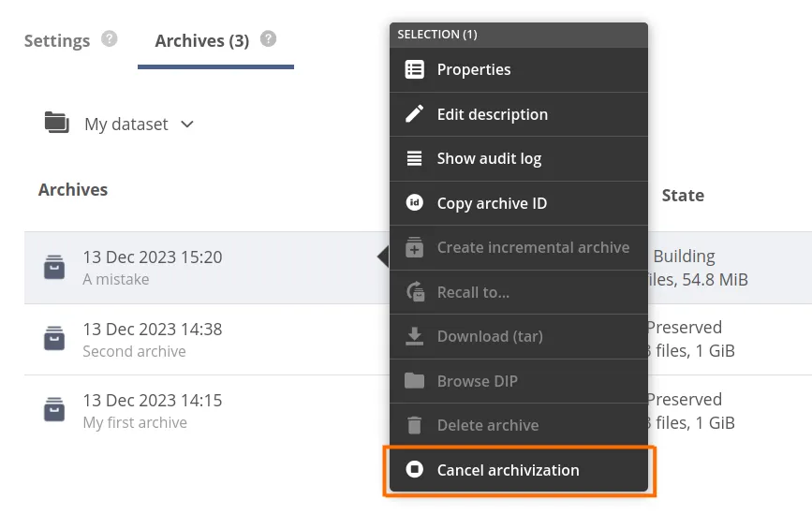Click the pencil icon for Edit description
812x514 pixels.
pyautogui.click(x=414, y=114)
